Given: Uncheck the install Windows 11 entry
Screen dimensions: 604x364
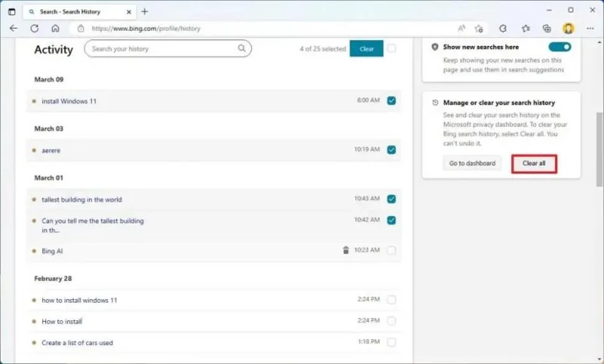Looking at the screenshot, I should (x=391, y=100).
